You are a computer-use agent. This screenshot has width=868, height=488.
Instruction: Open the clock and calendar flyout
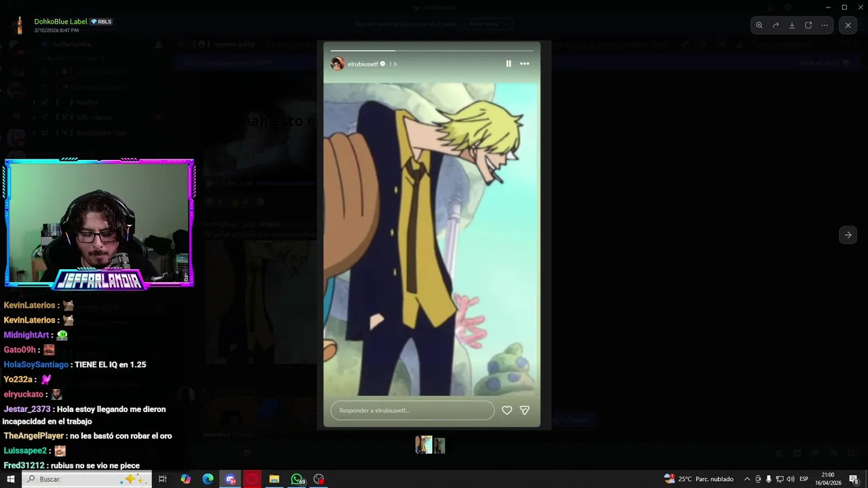coord(828,479)
